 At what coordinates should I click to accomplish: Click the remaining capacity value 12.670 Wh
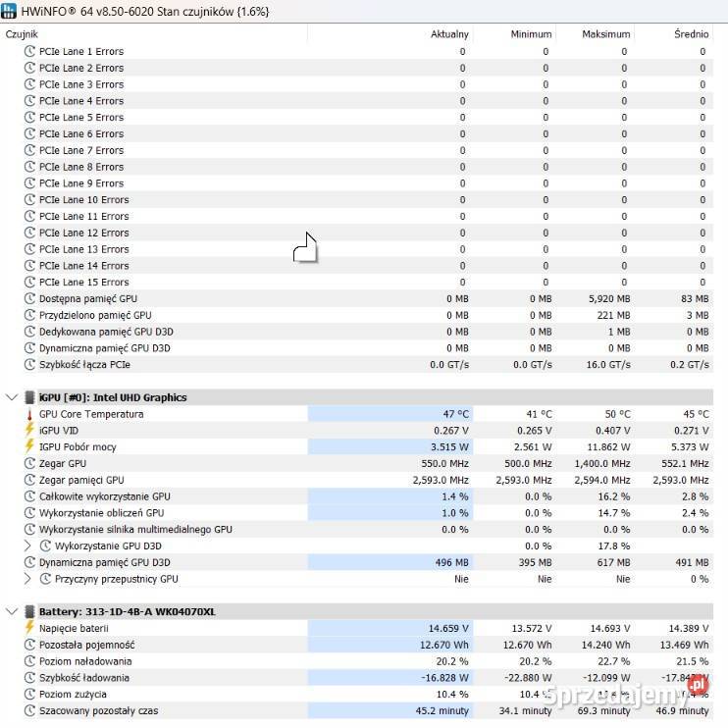[444, 645]
